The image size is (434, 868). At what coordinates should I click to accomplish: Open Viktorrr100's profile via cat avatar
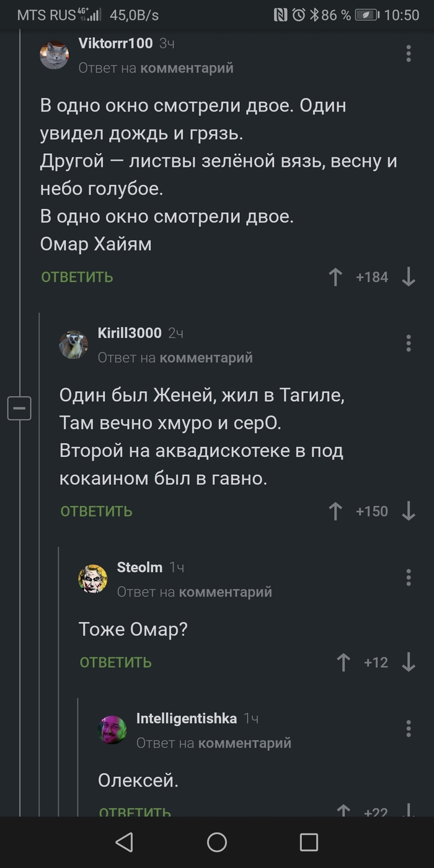[55, 55]
